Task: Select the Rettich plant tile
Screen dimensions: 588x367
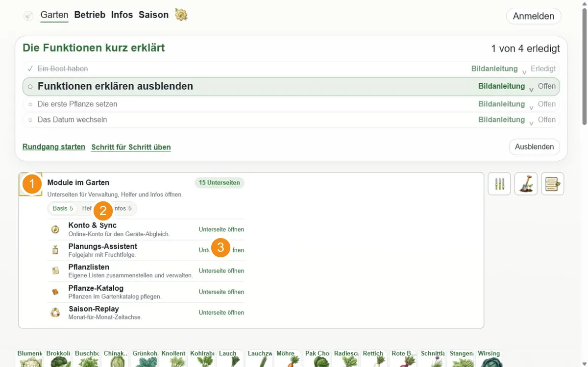Action: pyautogui.click(x=375, y=359)
